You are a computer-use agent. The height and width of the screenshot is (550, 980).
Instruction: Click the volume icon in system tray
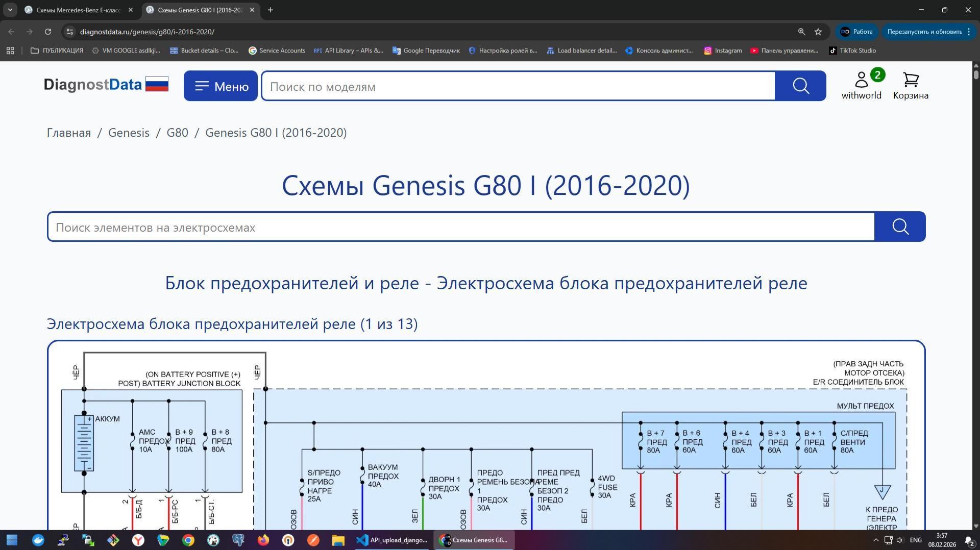click(899, 540)
